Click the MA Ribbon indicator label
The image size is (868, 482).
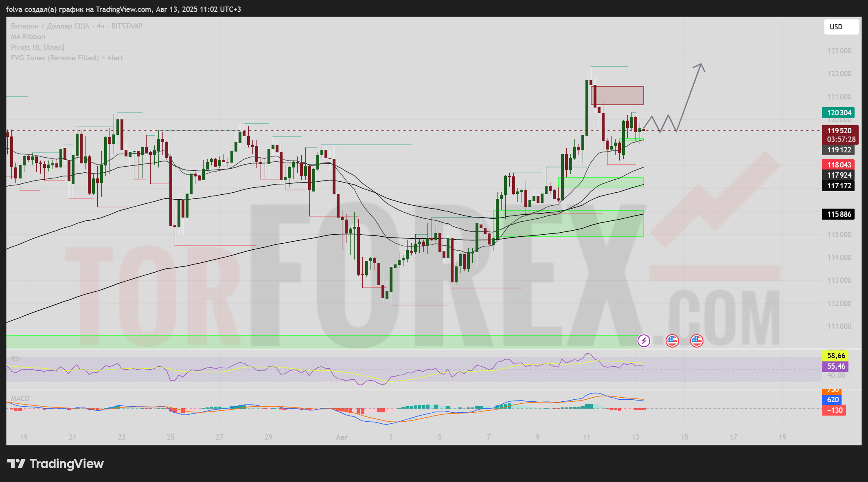pyautogui.click(x=28, y=37)
